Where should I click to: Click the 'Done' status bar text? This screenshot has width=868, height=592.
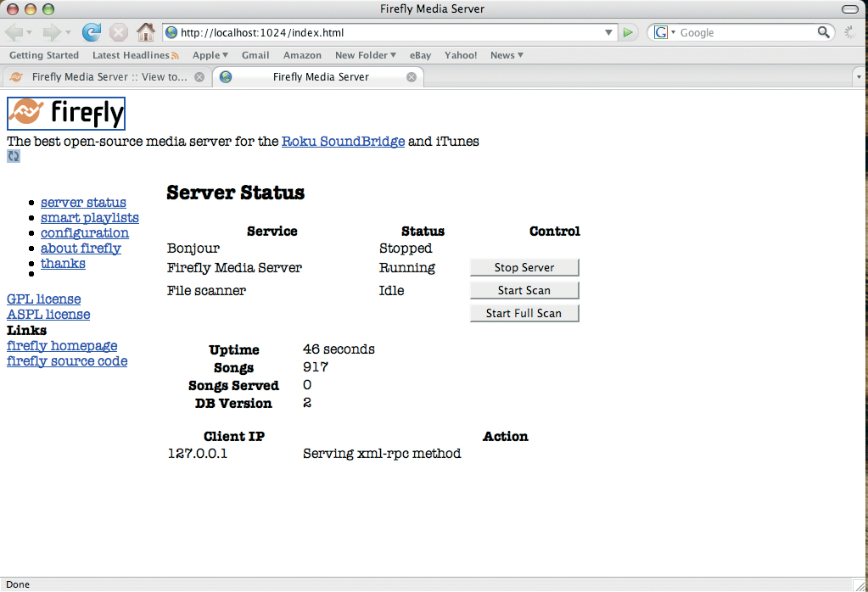click(18, 584)
